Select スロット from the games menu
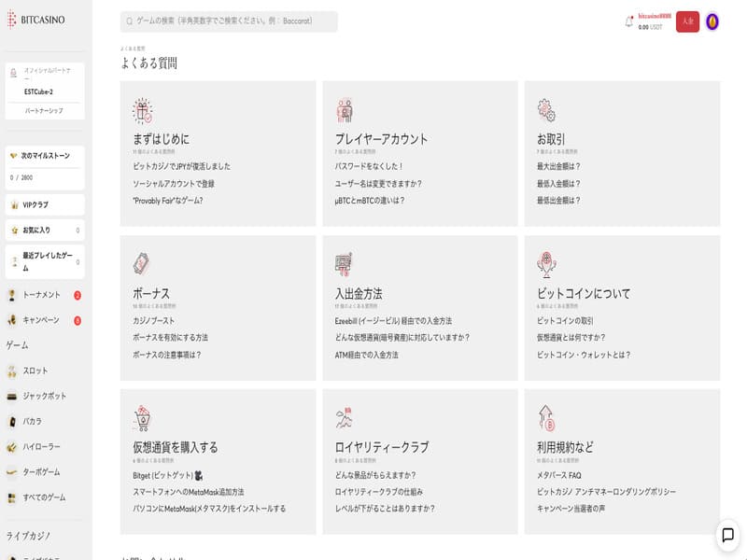The image size is (747, 560). pyautogui.click(x=35, y=371)
